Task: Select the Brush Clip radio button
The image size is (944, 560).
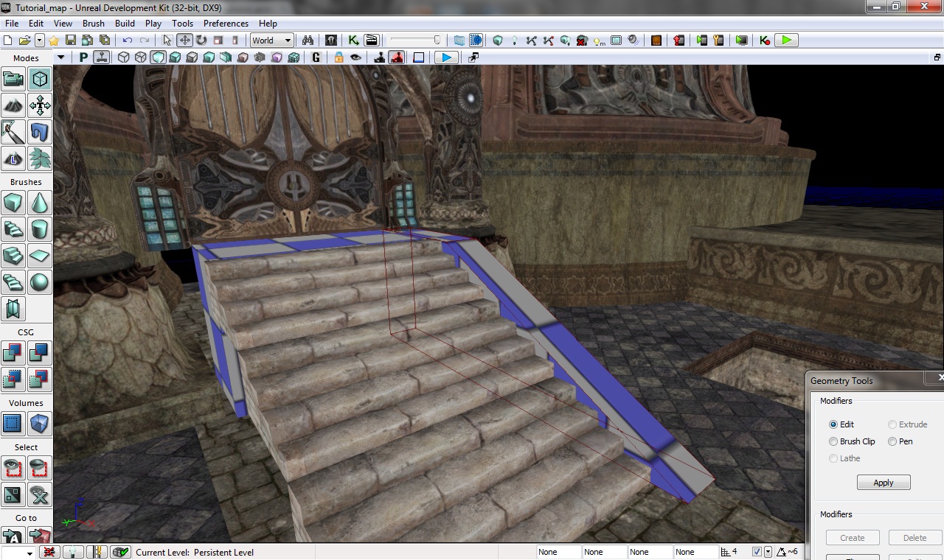Action: (833, 441)
